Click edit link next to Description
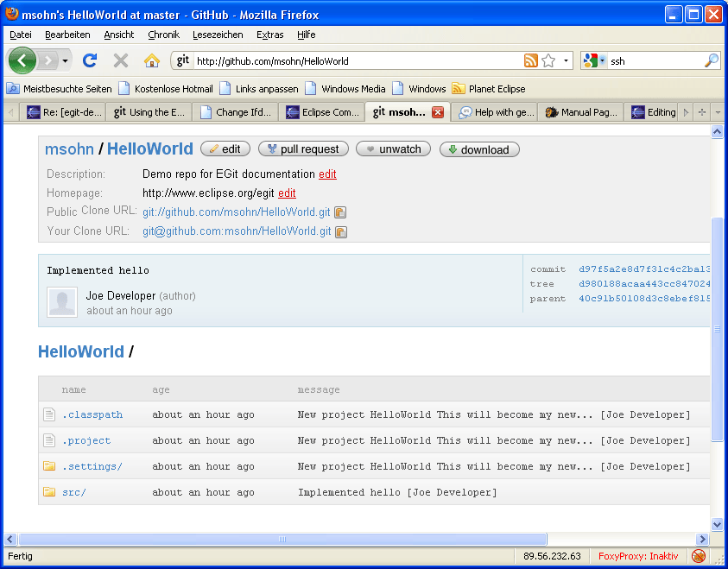The image size is (728, 569). pyautogui.click(x=327, y=174)
